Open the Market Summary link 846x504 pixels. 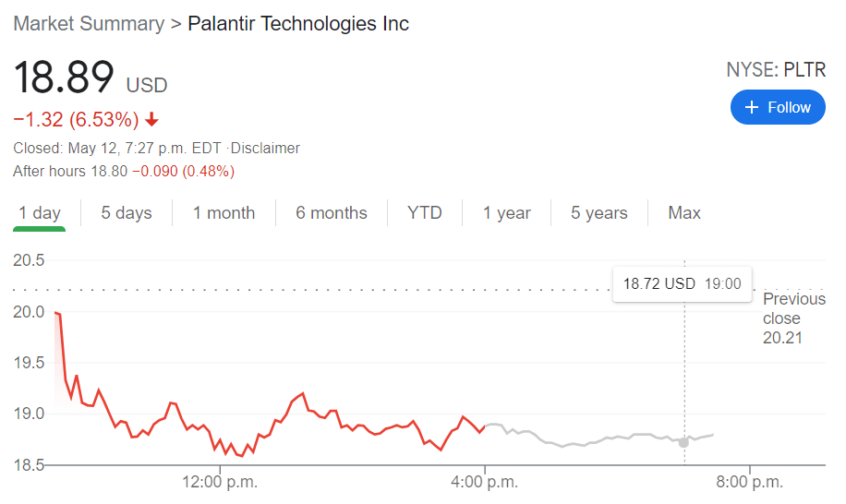pyautogui.click(x=89, y=24)
